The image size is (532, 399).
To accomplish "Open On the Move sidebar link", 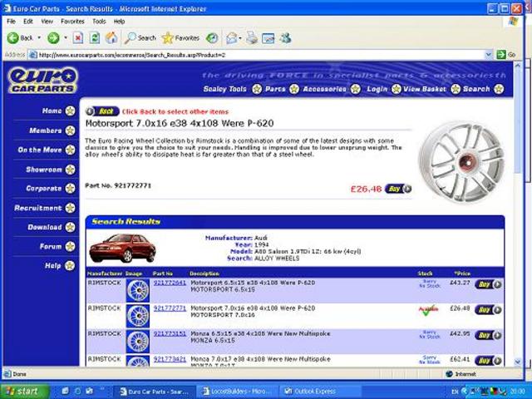I will click(47, 150).
